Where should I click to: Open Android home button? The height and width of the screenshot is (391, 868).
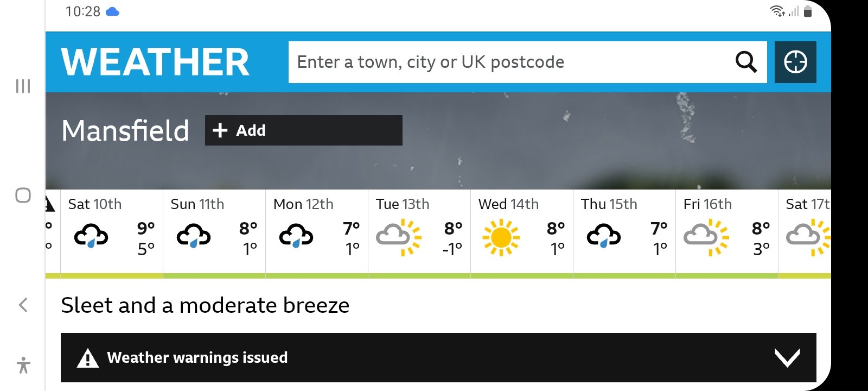click(x=23, y=195)
